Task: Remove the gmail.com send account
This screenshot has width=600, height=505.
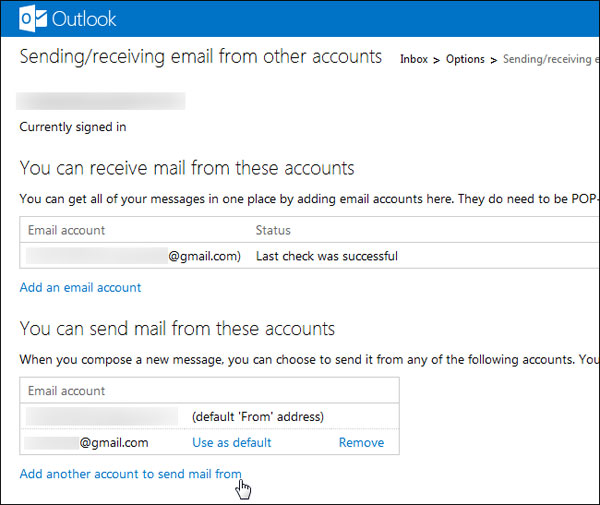Action: pyautogui.click(x=361, y=442)
